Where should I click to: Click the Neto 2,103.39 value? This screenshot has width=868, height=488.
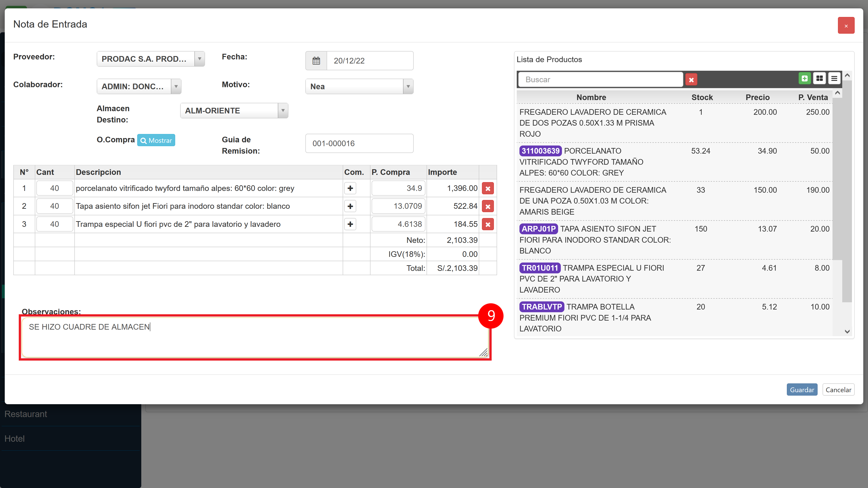tap(462, 240)
